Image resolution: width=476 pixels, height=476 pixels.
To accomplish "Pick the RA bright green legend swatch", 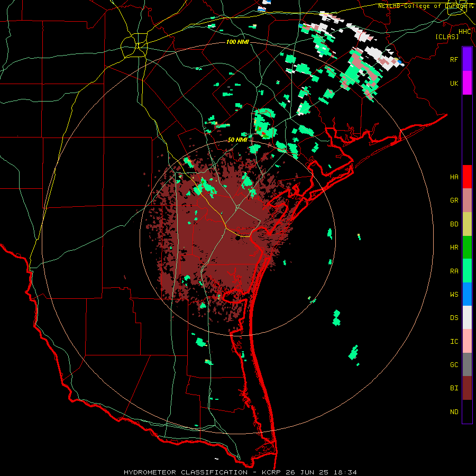I will [467, 271].
